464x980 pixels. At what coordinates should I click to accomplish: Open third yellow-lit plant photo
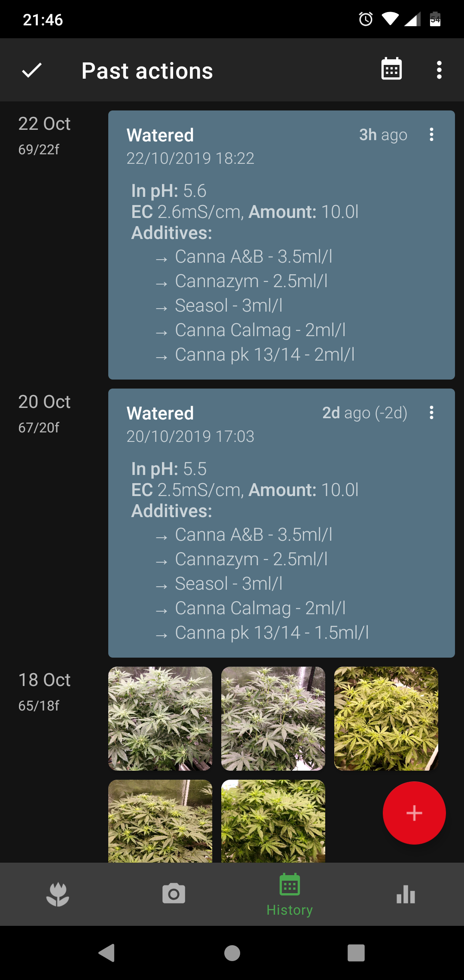coord(386,719)
